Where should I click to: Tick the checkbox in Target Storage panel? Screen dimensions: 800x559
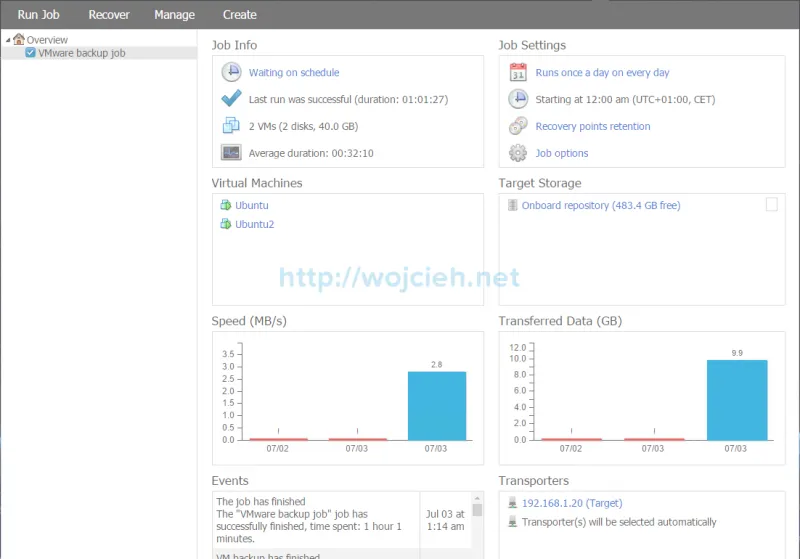click(771, 205)
